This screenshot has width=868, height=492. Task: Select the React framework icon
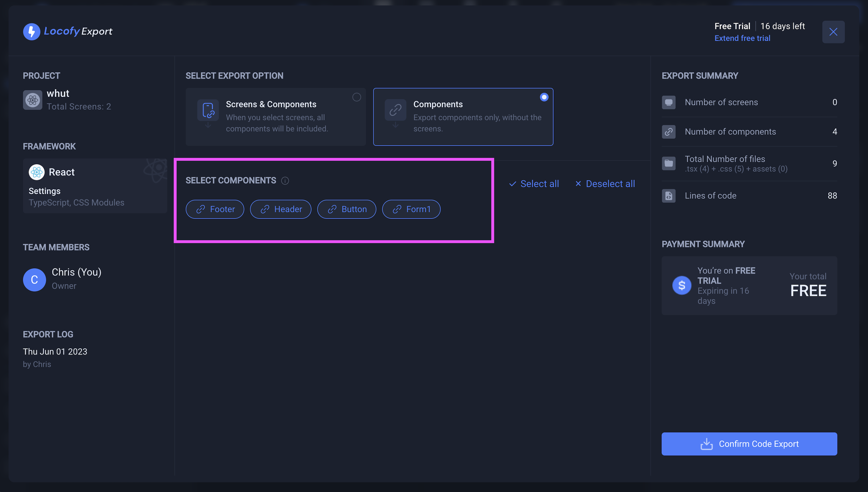click(x=36, y=172)
